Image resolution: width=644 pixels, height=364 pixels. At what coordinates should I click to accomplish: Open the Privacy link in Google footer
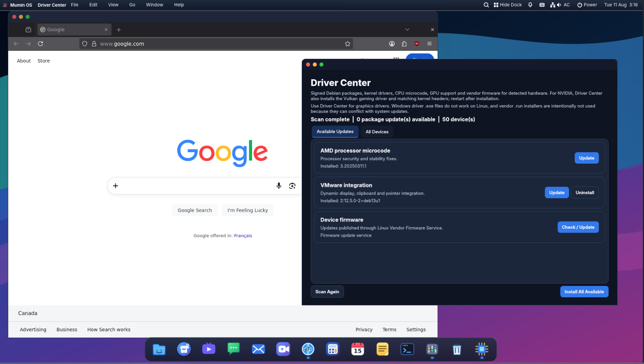point(364,330)
